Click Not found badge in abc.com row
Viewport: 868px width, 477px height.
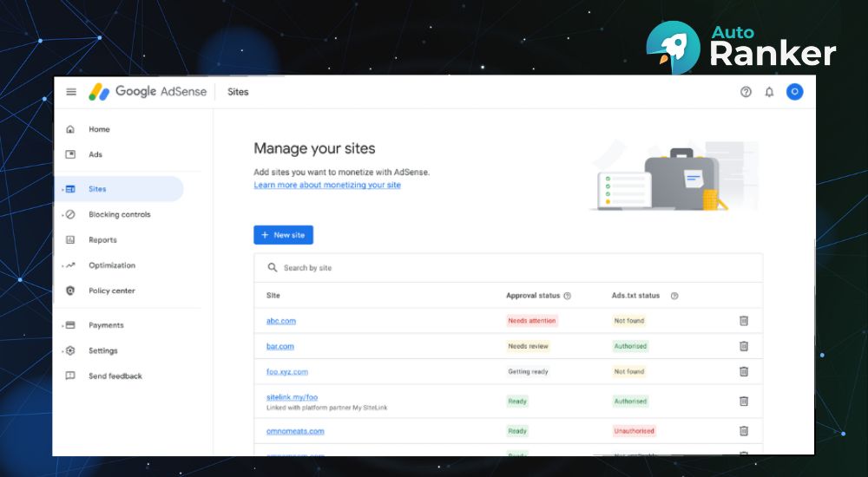[x=629, y=321]
